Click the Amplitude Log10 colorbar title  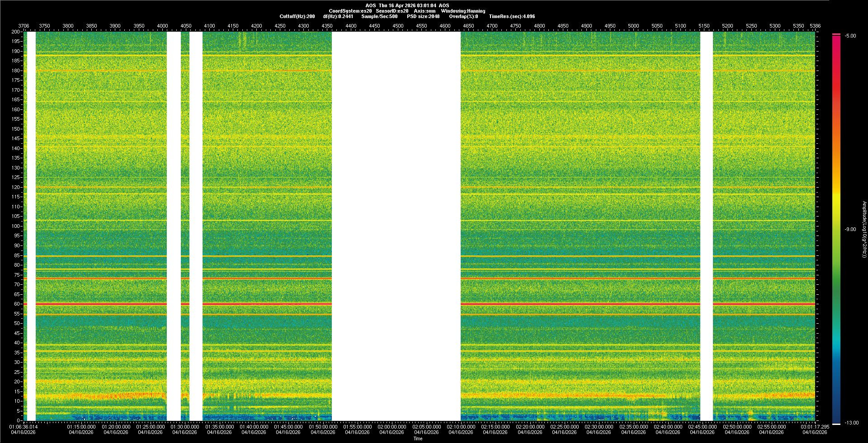(x=864, y=230)
